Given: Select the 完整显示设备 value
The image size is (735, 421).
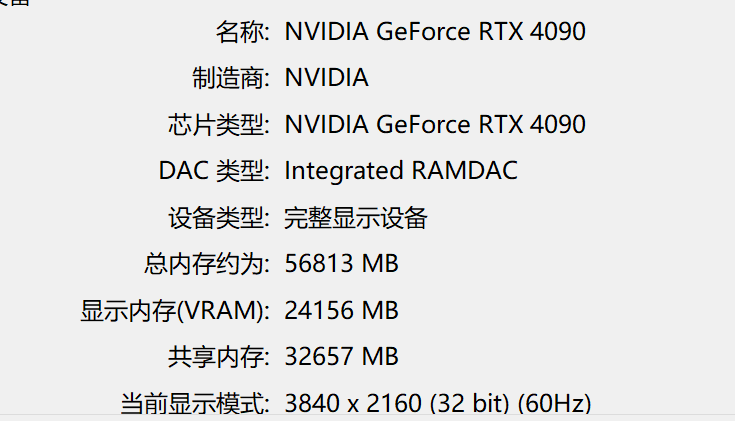Looking at the screenshot, I should [356, 217].
